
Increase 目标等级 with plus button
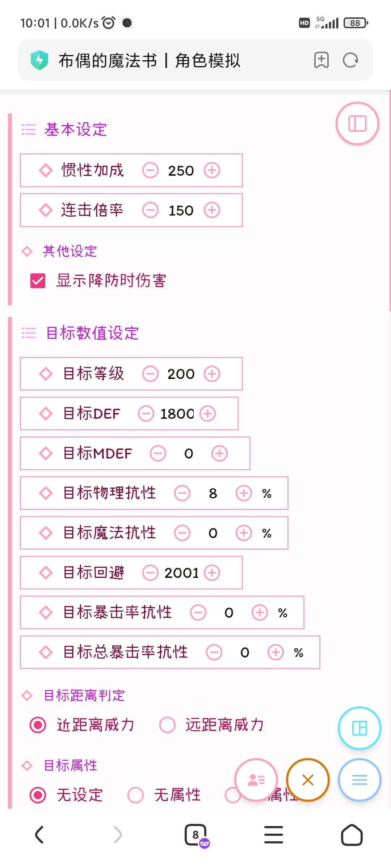[212, 374]
